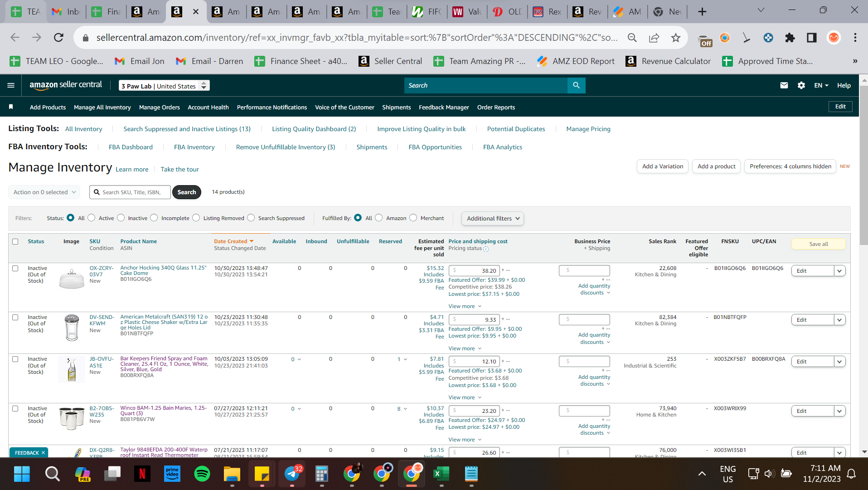Click the magnifier search button in header
This screenshot has width=868, height=490.
click(x=576, y=85)
